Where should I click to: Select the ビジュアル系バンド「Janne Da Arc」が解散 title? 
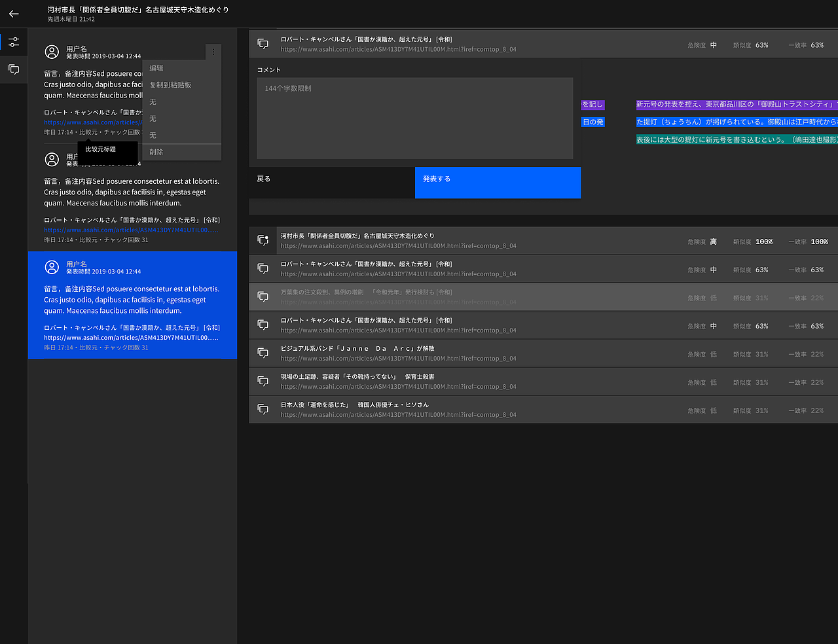(357, 349)
